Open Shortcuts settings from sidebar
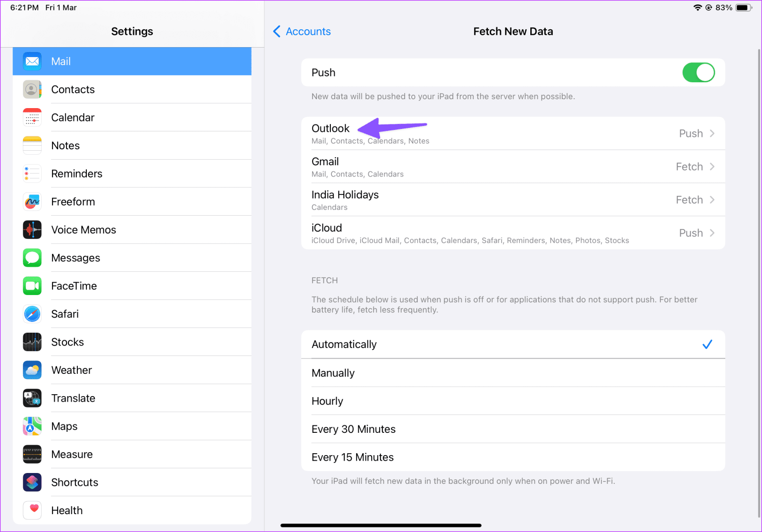This screenshot has height=532, width=762. tap(32, 482)
